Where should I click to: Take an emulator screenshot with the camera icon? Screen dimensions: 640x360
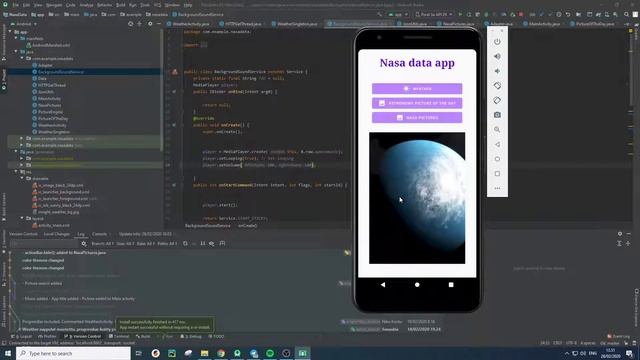(x=497, y=115)
